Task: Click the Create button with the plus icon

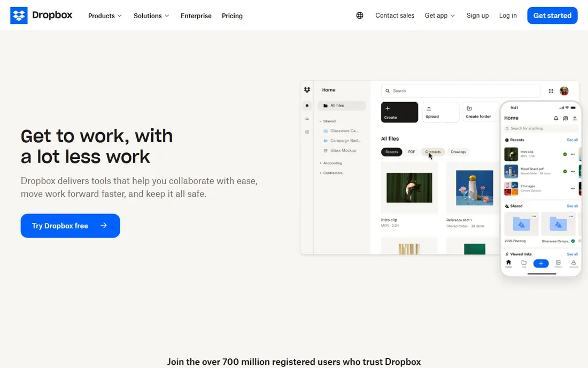Action: [399, 112]
